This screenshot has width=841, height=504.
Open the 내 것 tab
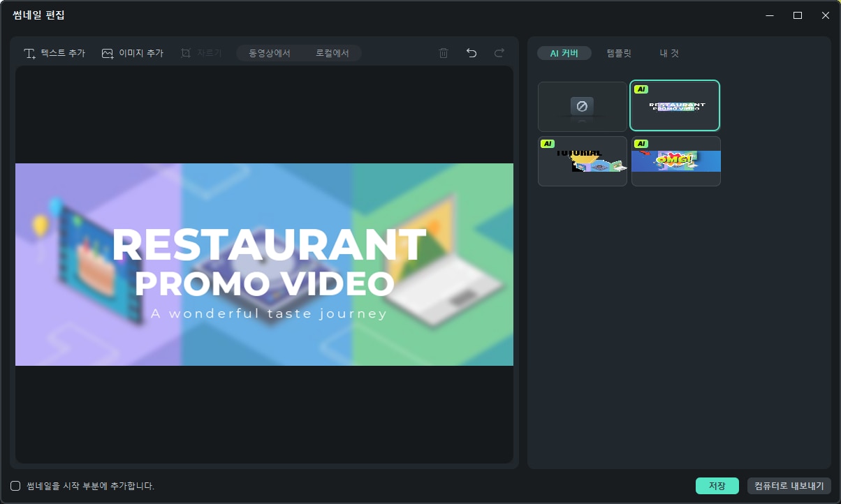(x=669, y=53)
